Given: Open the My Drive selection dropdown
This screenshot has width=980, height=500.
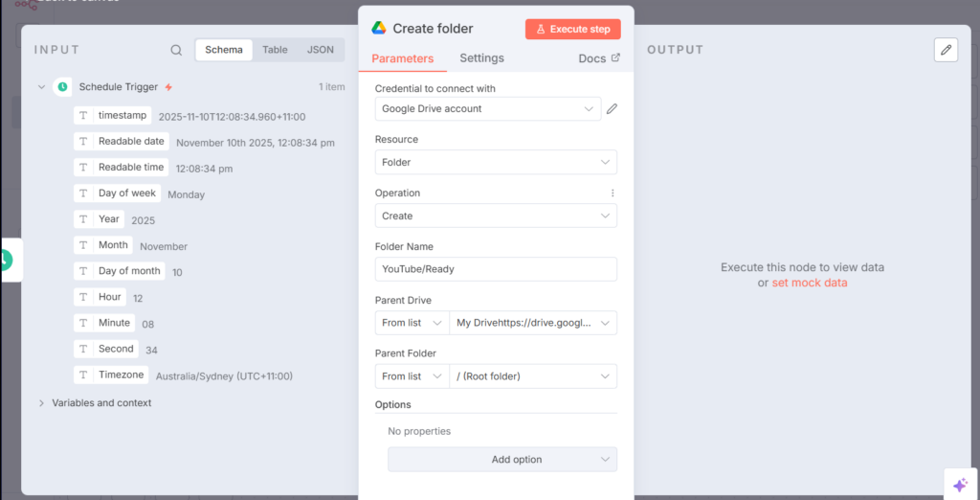Looking at the screenshot, I should (533, 323).
